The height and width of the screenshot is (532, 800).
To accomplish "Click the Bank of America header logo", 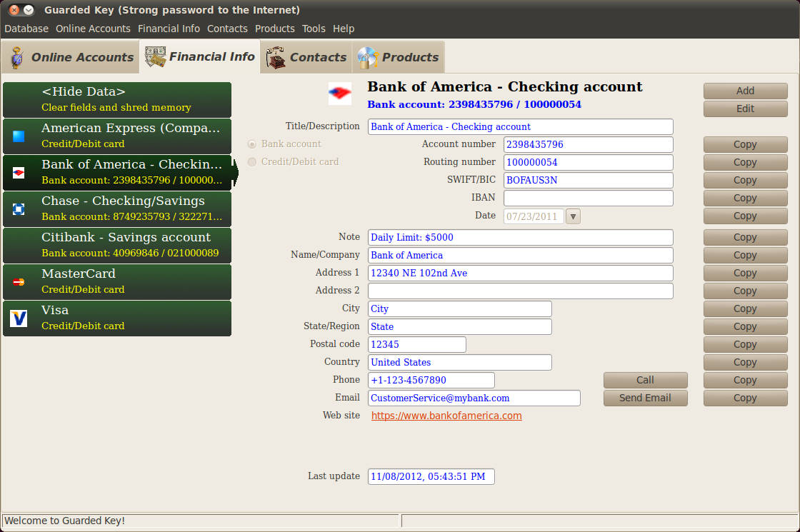I will [x=340, y=94].
